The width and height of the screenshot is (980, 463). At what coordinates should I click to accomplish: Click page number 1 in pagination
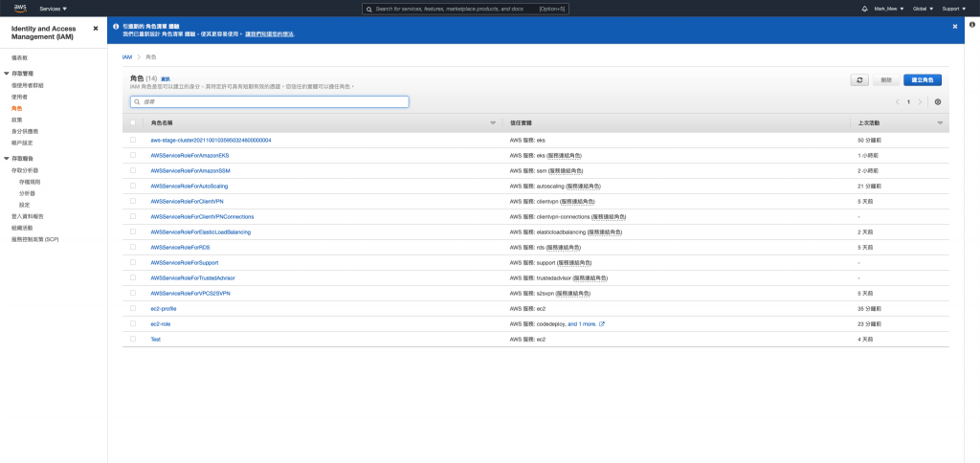pos(909,101)
